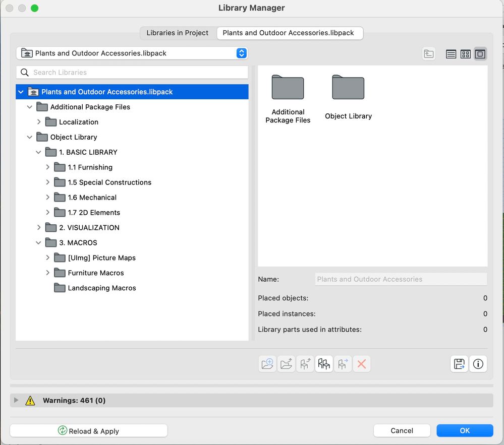Click the add library folder icon
The image size is (504, 445).
coord(267,364)
